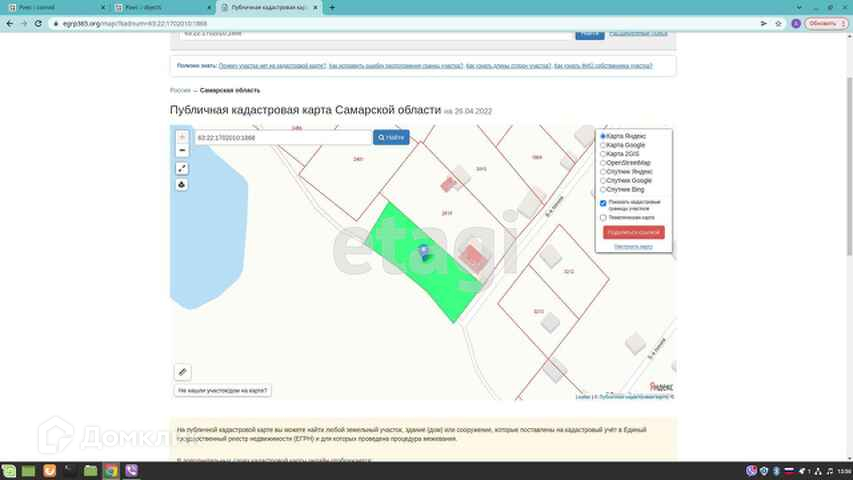The height and width of the screenshot is (480, 853).
Task: Go forward in browser history
Action: click(24, 23)
